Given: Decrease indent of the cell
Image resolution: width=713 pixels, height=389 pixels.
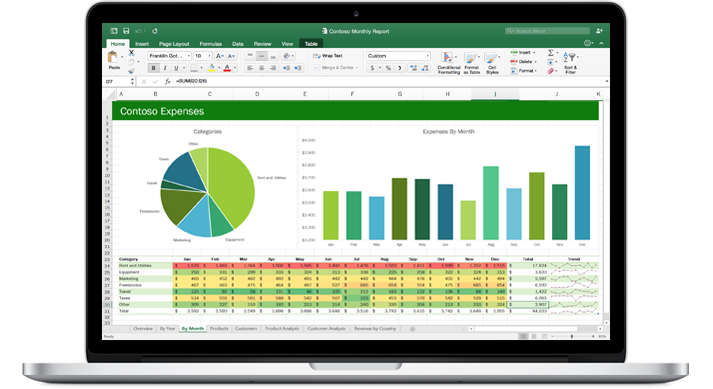Looking at the screenshot, I should [286, 68].
